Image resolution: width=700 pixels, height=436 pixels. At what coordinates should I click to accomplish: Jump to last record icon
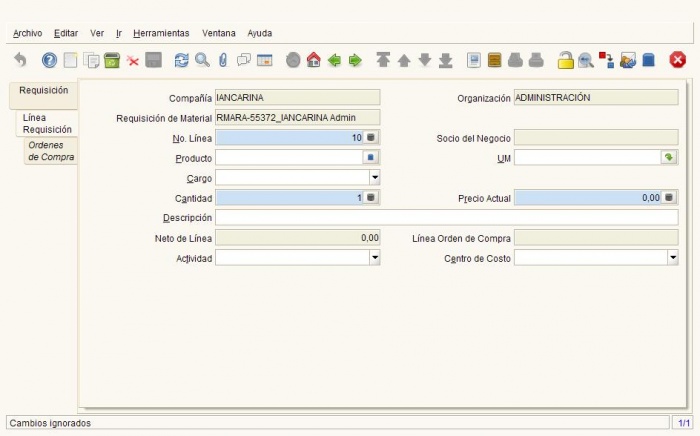pos(445,60)
